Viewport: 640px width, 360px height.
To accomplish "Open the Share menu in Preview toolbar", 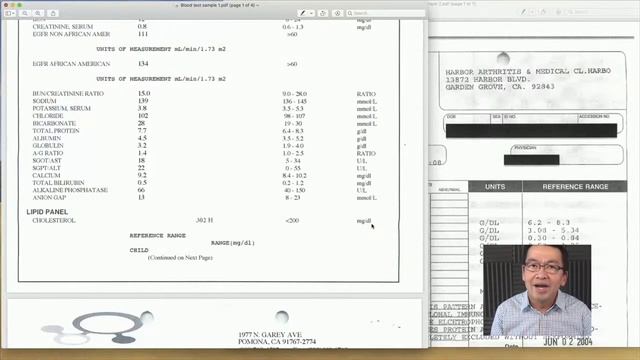I will (x=53, y=13).
